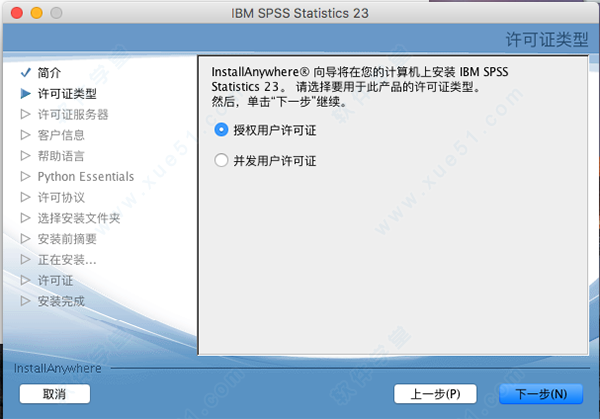The height and width of the screenshot is (419, 600).
Task: Click the 取消 button
Action: 55,394
